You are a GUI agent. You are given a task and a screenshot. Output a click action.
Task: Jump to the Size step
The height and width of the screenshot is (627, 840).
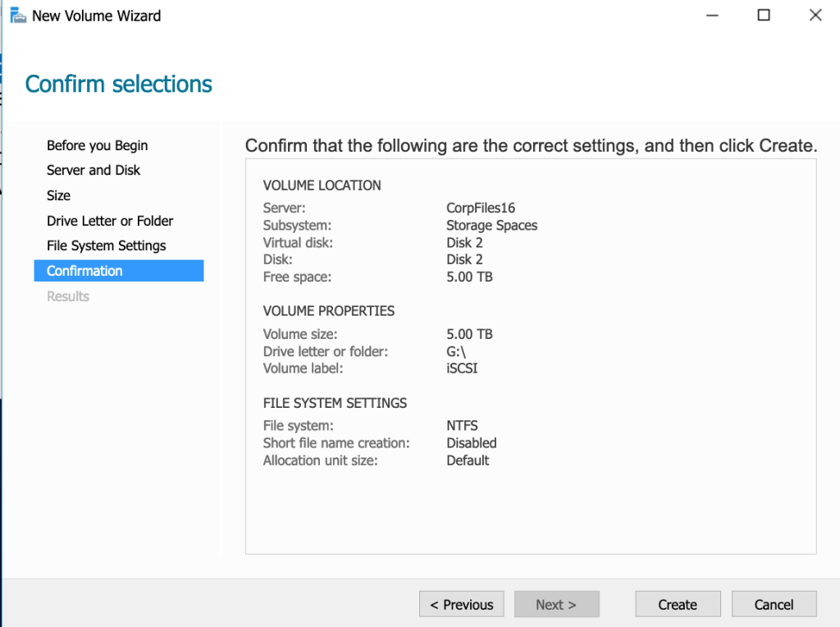(58, 195)
